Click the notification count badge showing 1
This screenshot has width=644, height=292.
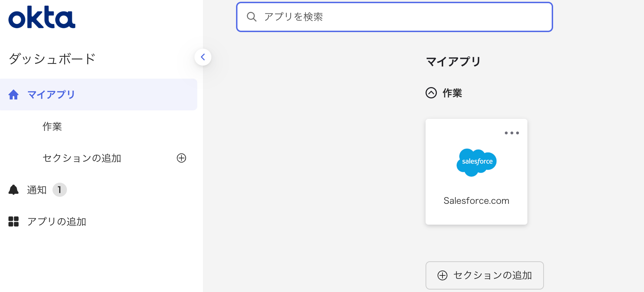click(60, 190)
